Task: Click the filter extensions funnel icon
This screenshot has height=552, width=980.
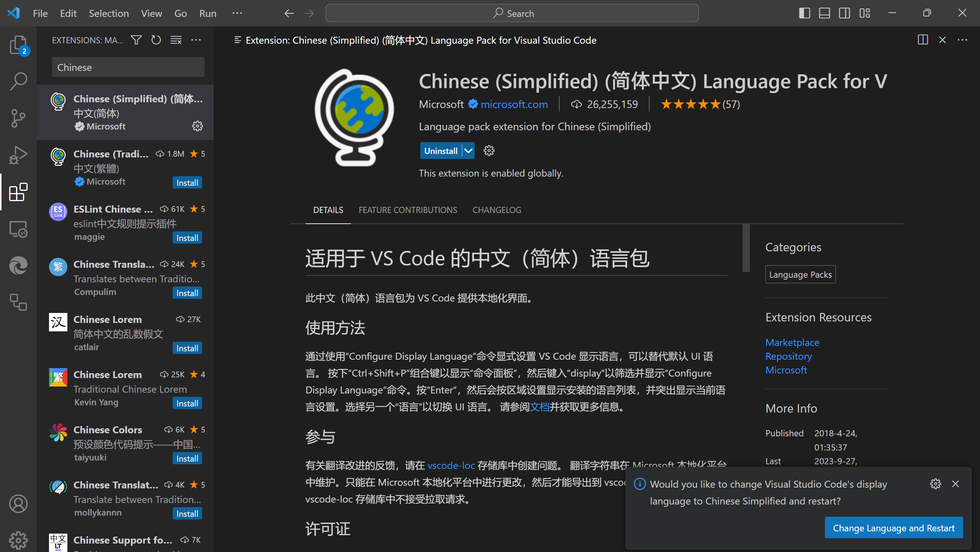Action: pyautogui.click(x=136, y=40)
